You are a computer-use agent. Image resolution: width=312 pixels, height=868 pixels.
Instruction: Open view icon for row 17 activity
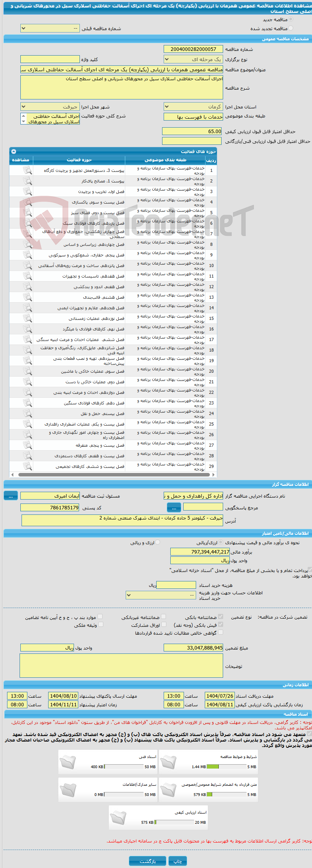click(x=27, y=339)
